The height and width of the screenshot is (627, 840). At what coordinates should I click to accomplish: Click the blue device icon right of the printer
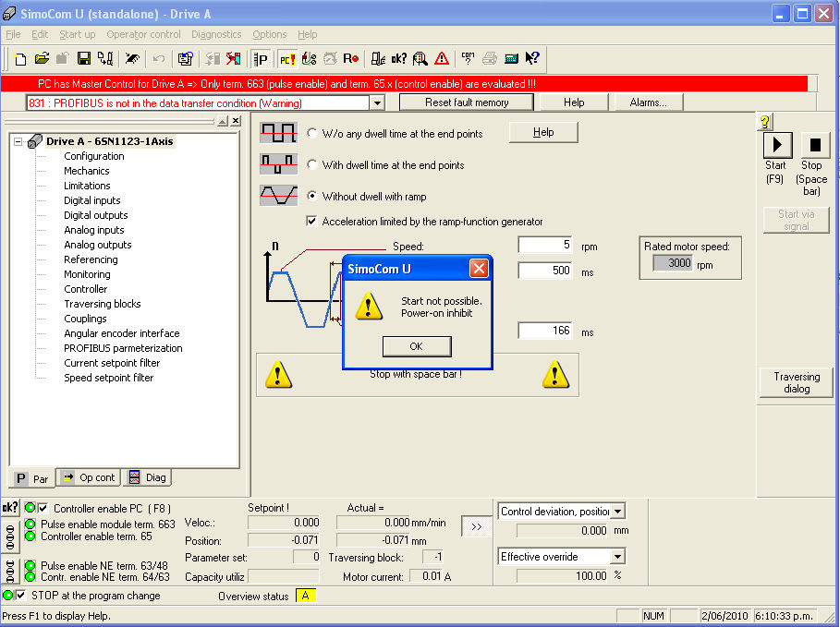pos(511,58)
